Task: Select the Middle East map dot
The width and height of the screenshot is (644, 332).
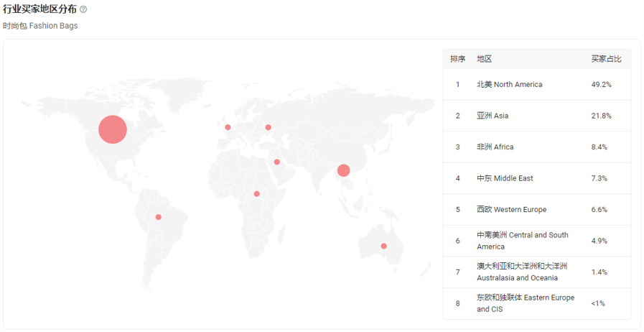Action: click(277, 162)
